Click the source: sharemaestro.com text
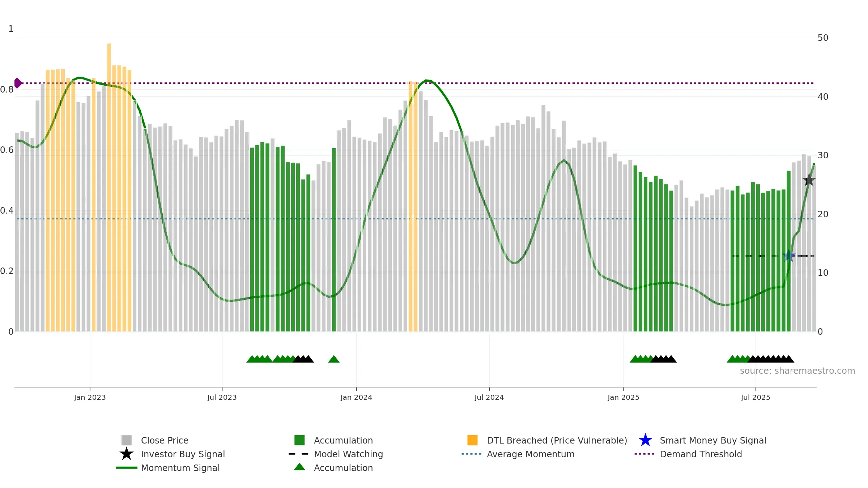Viewport: 868px width, 488px height. click(797, 371)
